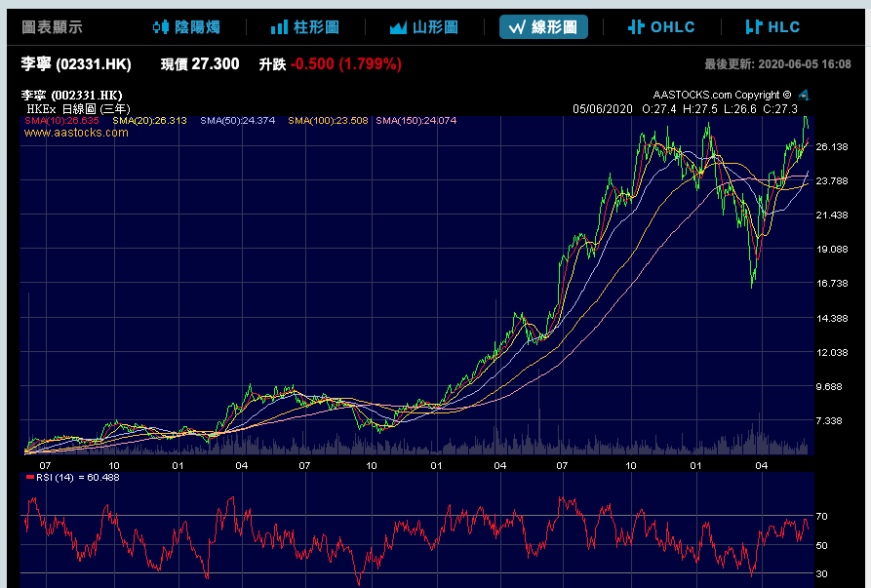Screen dimensions: 871x588
Task: Click the mountain icon beside 山形圖
Action: 398,27
